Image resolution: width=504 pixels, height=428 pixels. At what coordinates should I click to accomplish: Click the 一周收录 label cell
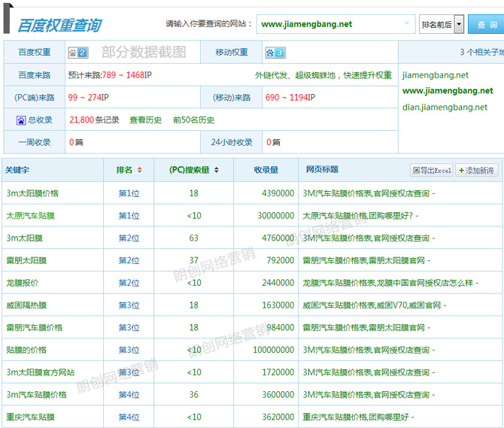click(35, 142)
